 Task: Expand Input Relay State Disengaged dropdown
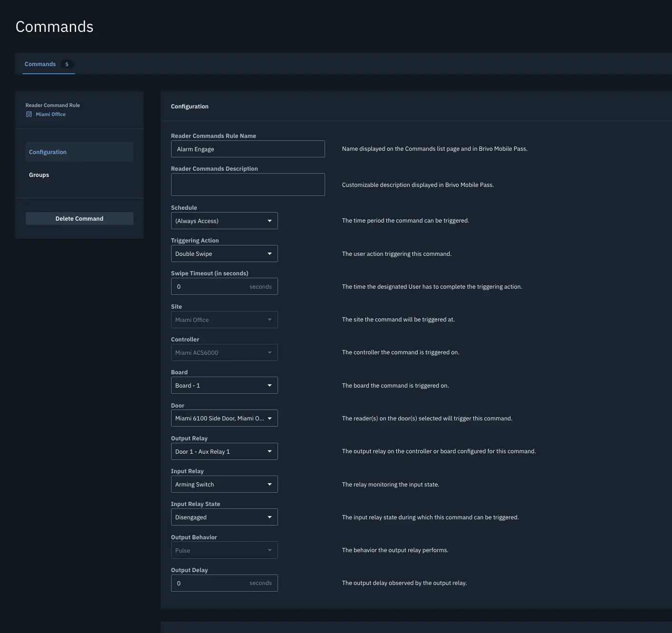click(224, 517)
